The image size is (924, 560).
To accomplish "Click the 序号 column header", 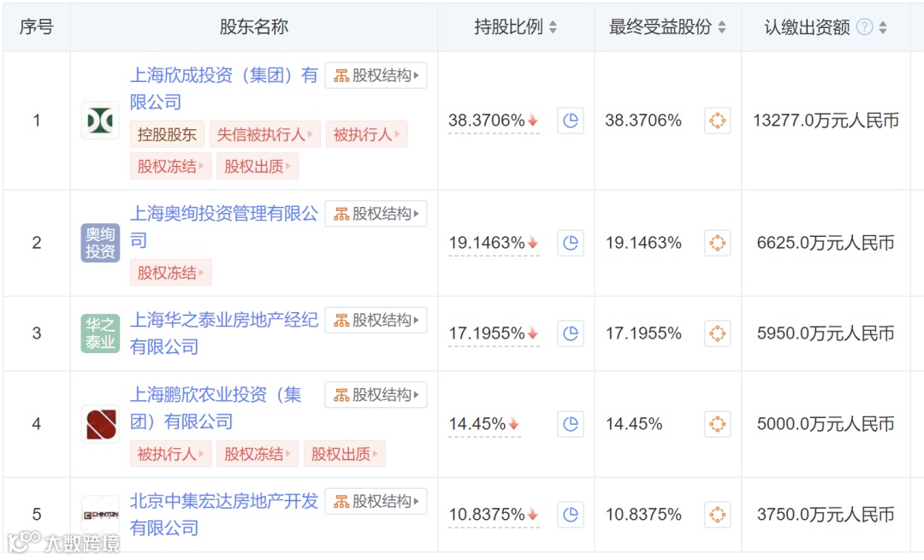I will 37,27.
